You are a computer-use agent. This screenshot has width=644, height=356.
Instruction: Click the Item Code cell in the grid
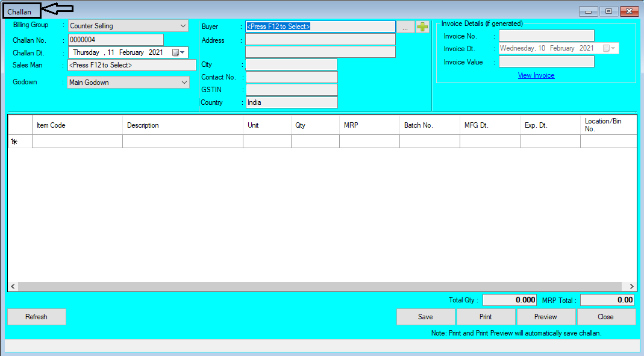click(77, 141)
